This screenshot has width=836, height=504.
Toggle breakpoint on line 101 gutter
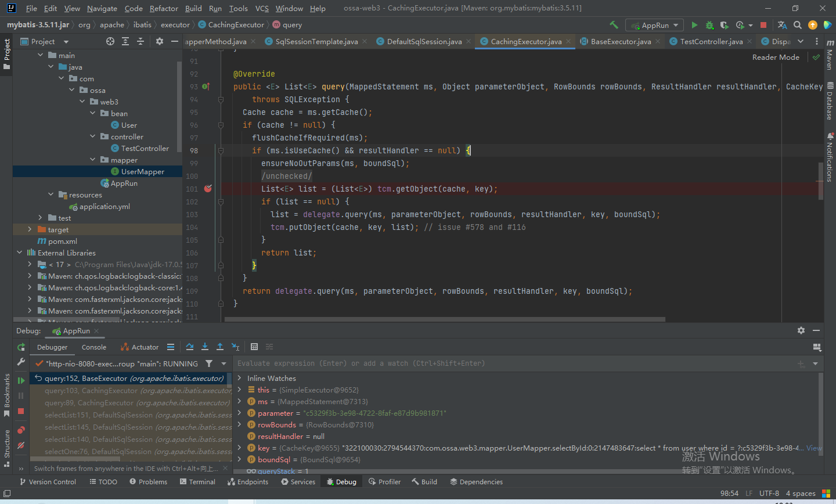click(x=208, y=189)
